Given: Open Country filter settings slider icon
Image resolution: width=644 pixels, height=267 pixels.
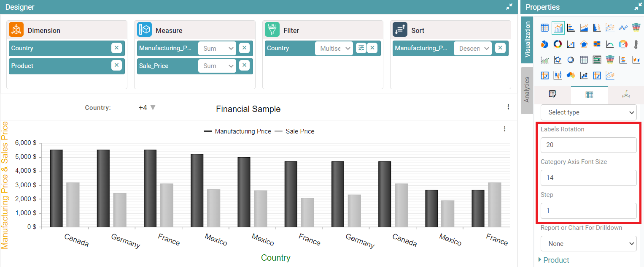Looking at the screenshot, I should pyautogui.click(x=361, y=48).
